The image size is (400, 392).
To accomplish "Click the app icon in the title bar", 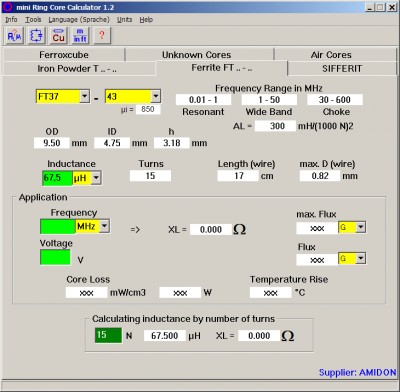I will (8, 7).
